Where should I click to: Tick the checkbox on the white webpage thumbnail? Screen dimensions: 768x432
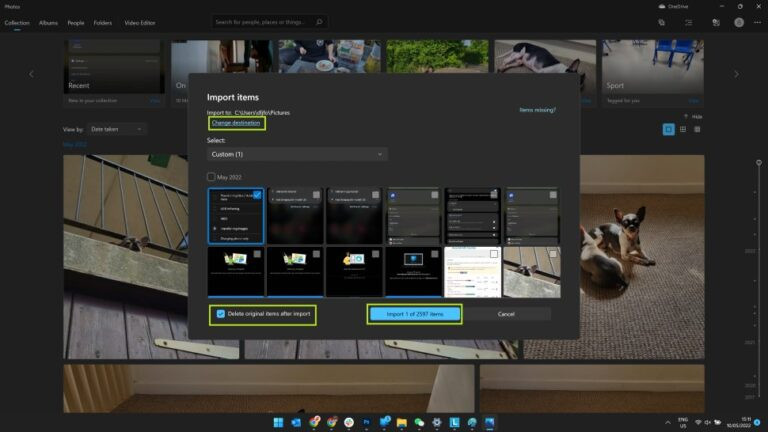[x=494, y=254]
